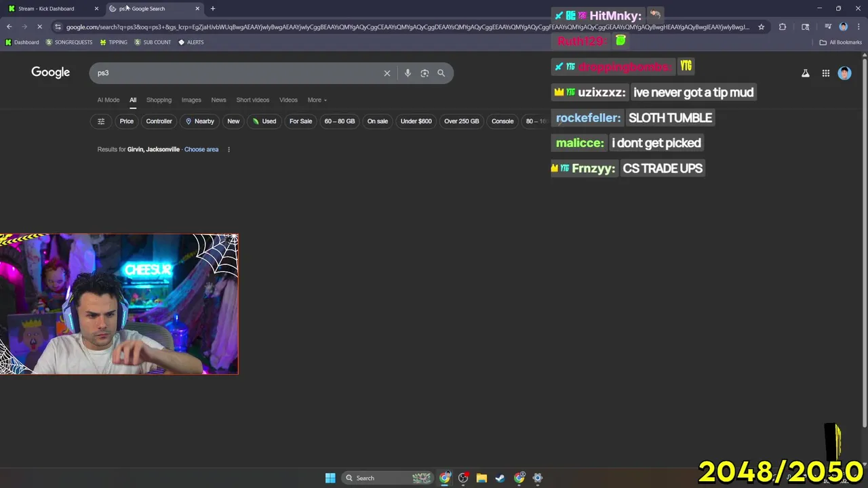This screenshot has height=488, width=868.
Task: Open the Chrome profile avatar in toolbar
Action: point(844,27)
